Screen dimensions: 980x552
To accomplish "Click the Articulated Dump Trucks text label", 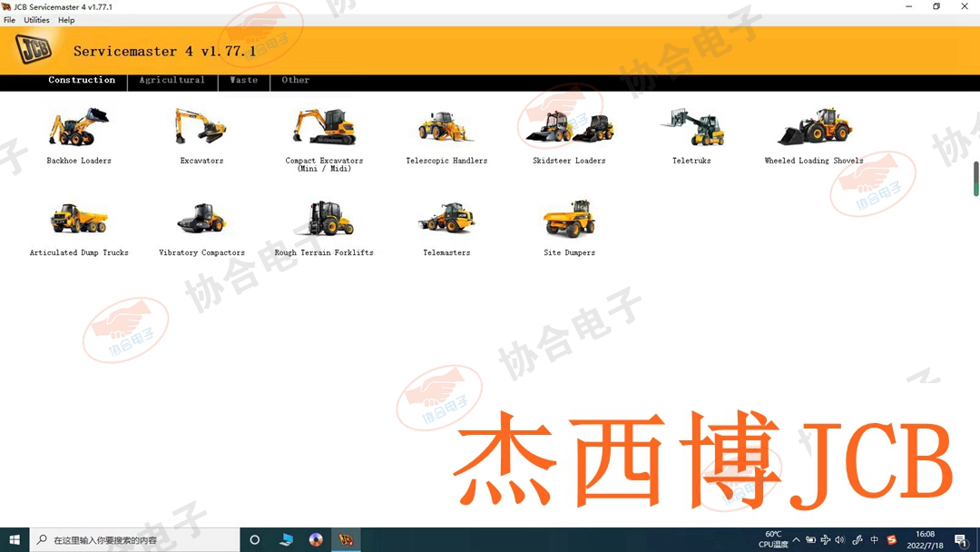I will [79, 252].
